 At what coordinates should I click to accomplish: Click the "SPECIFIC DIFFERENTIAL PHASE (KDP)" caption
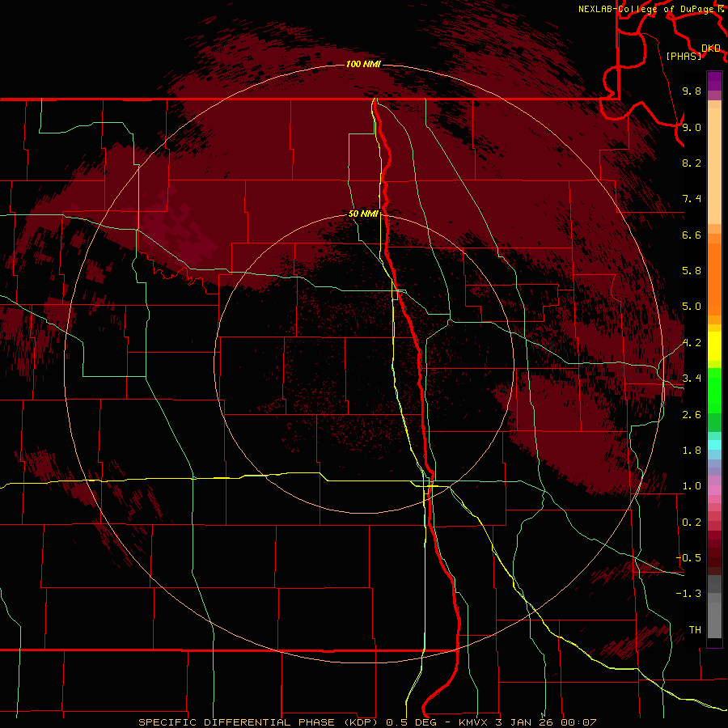point(260,722)
